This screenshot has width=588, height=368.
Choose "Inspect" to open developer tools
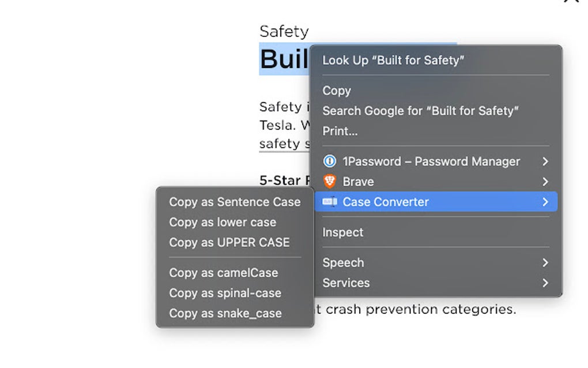(343, 232)
